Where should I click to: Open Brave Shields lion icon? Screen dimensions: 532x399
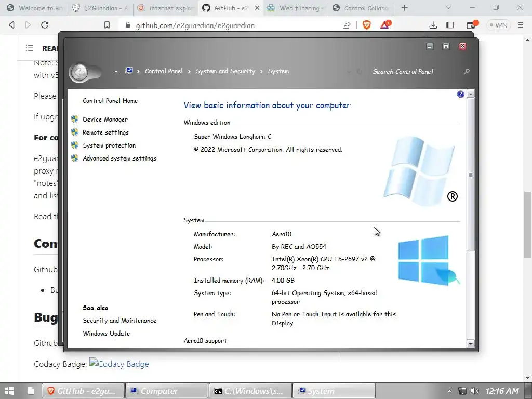point(366,25)
